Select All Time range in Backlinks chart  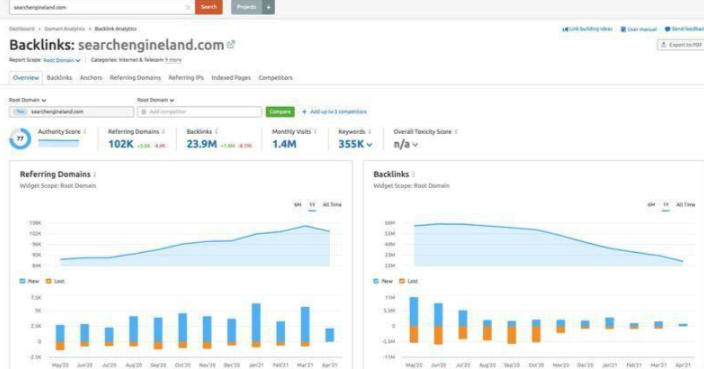[x=686, y=205]
